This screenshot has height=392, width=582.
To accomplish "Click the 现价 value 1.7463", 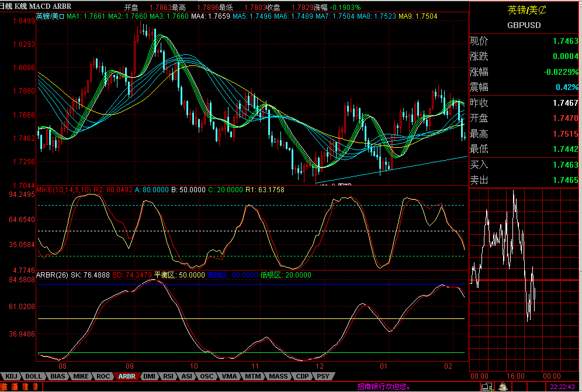I will click(x=565, y=41).
